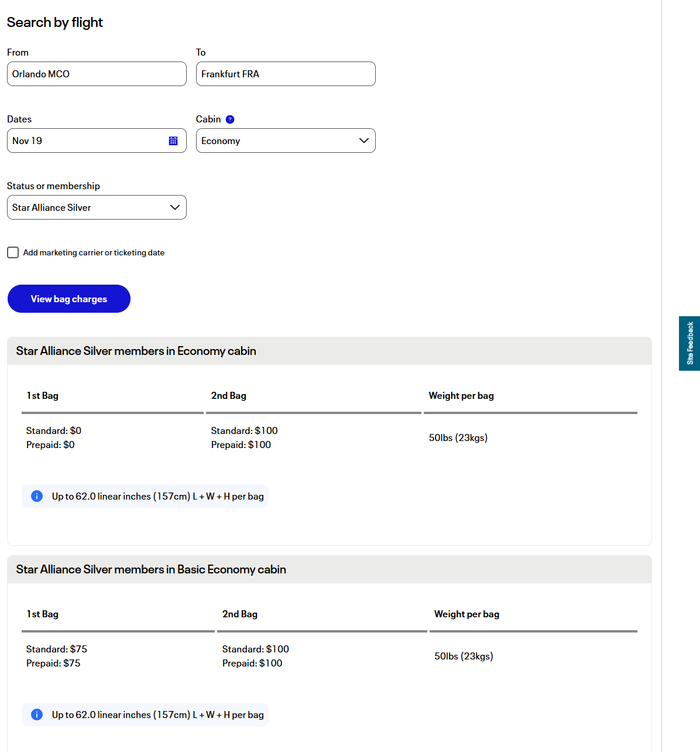Screen dimensions: 700x752
Task: Select Economy cabin results section header
Action: click(x=330, y=351)
